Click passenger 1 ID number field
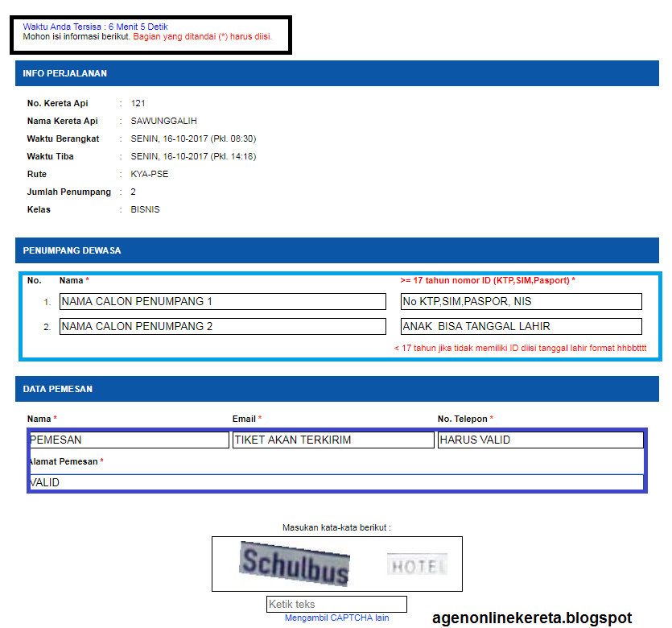Screen dimensions: 672x628 point(522,301)
